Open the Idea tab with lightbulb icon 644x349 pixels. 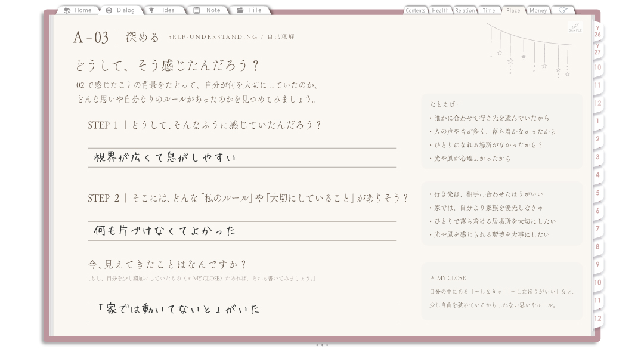163,10
